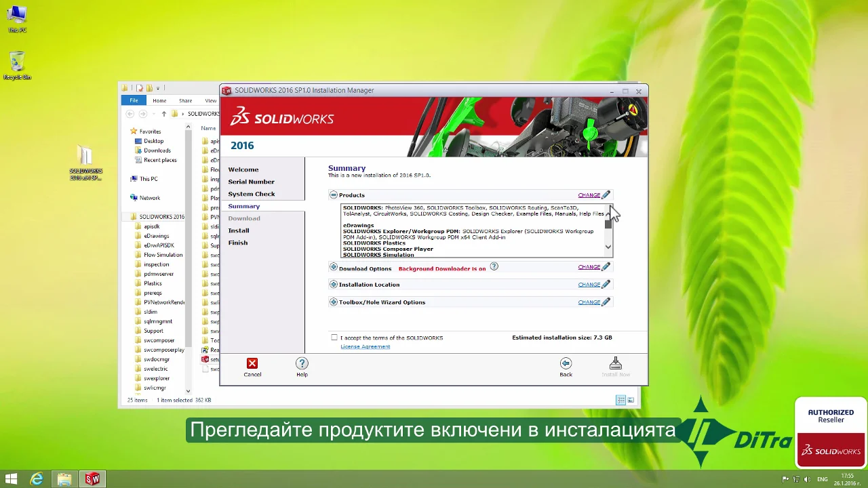
Task: Click CHANGE link for Installation Location
Action: pos(589,285)
